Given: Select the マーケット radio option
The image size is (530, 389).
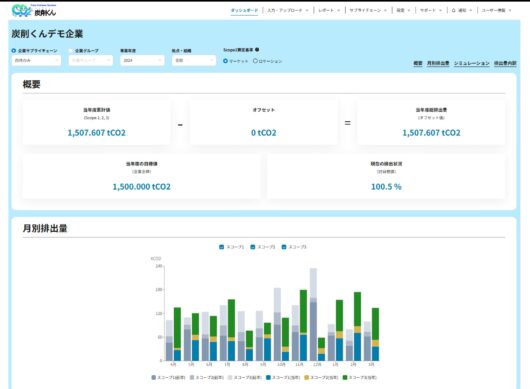Looking at the screenshot, I should tap(225, 61).
